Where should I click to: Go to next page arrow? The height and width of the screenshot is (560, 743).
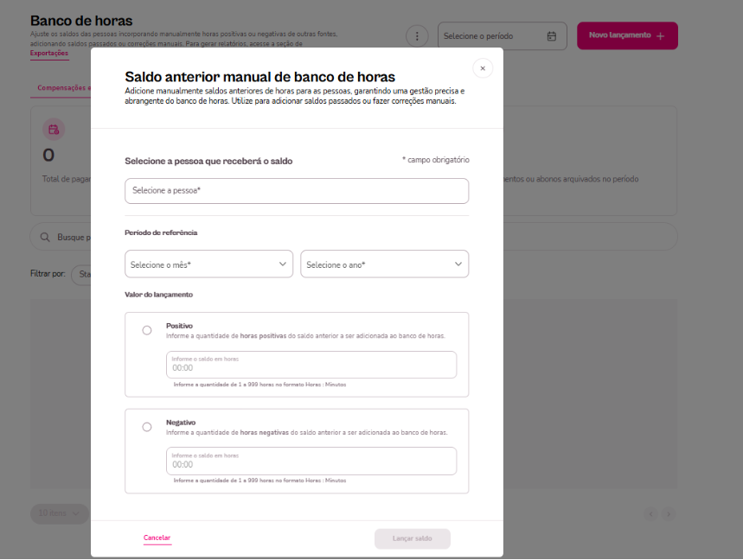(669, 513)
